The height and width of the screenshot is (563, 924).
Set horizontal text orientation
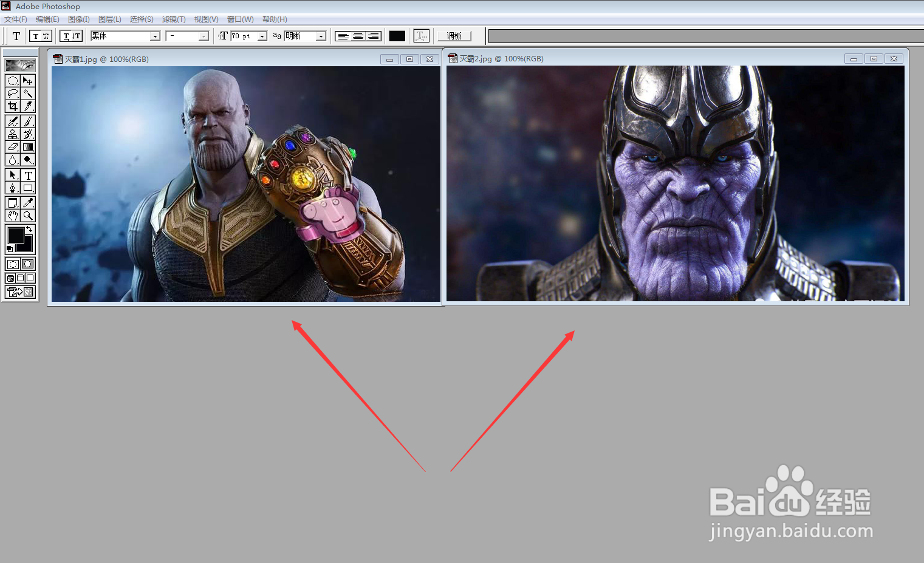(66, 36)
